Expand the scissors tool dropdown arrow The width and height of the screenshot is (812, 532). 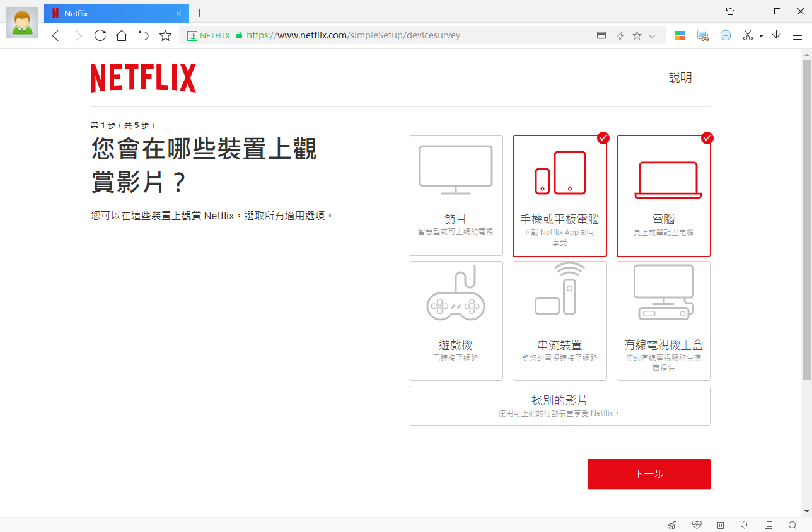tap(761, 37)
